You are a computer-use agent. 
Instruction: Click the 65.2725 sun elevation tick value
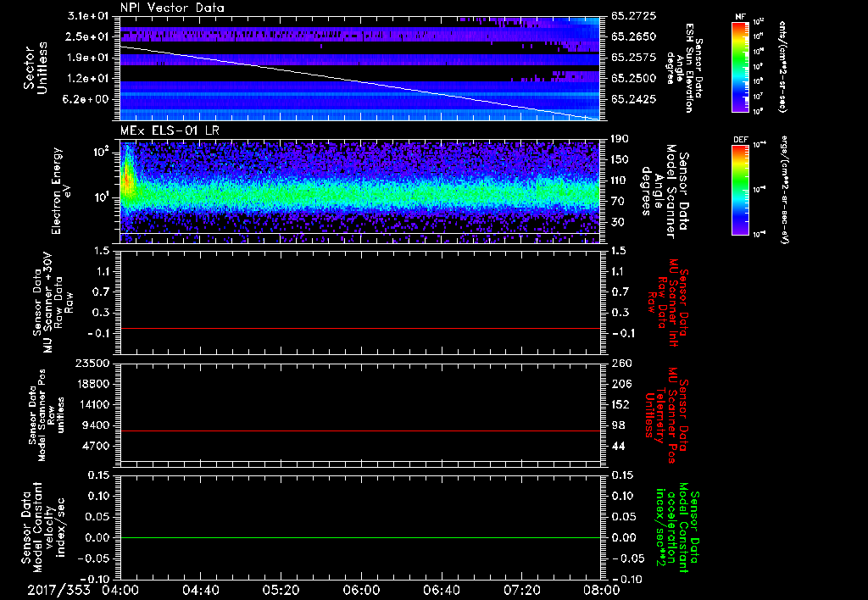click(632, 17)
